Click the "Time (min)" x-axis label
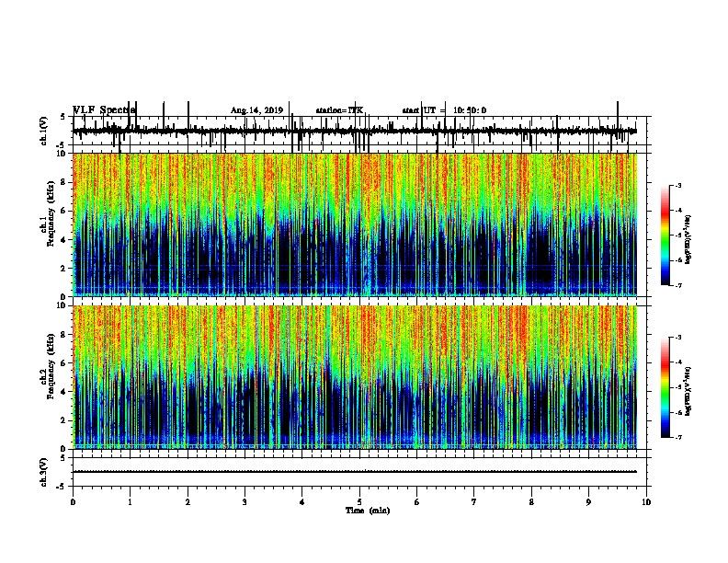728x563 pixels. tap(368, 511)
